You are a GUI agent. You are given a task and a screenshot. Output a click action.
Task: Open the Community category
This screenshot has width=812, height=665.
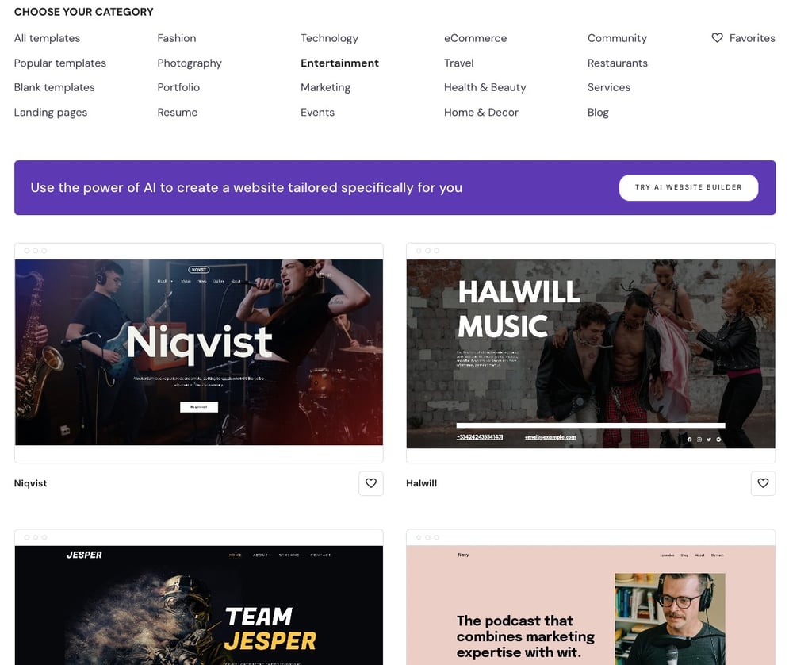point(617,38)
